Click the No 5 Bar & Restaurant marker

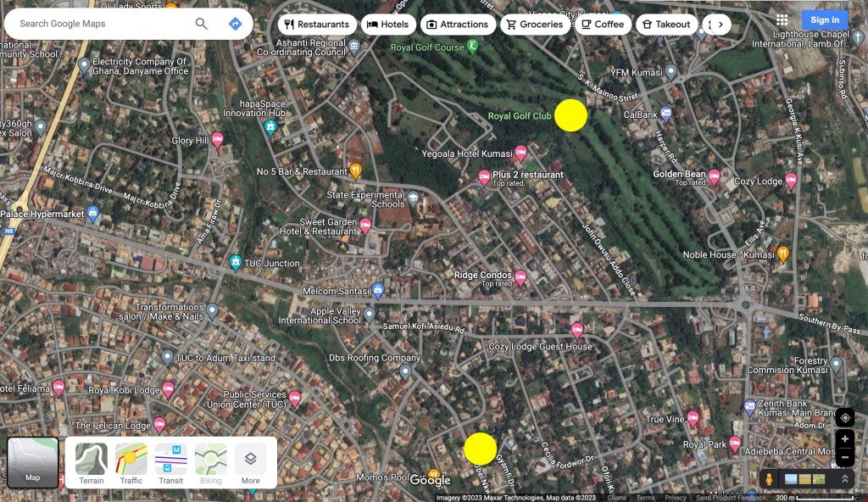point(355,170)
